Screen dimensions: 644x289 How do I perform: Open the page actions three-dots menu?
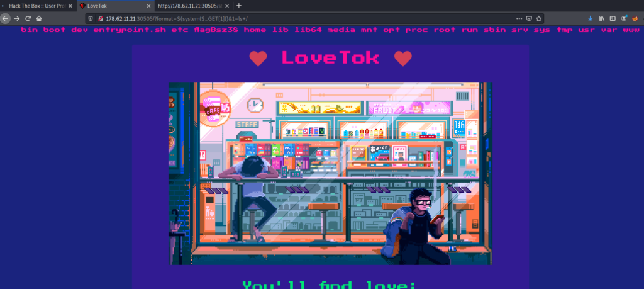coord(519,18)
